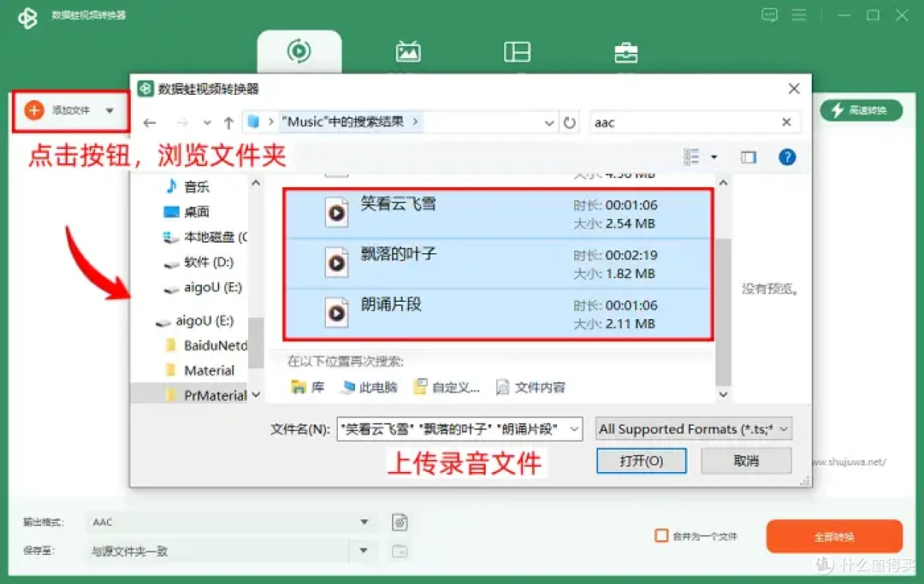Click the orange convert all button
924x584 pixels.
pos(834,536)
